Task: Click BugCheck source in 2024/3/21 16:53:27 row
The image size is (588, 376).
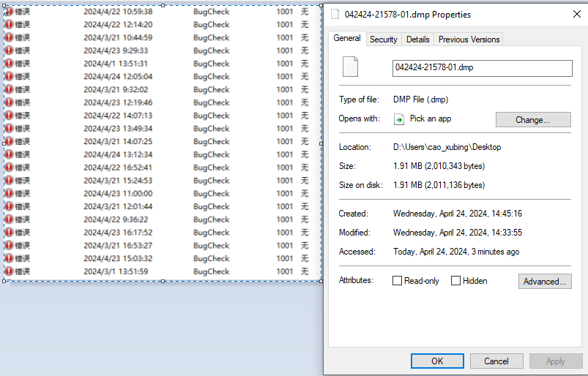Action: pos(211,245)
